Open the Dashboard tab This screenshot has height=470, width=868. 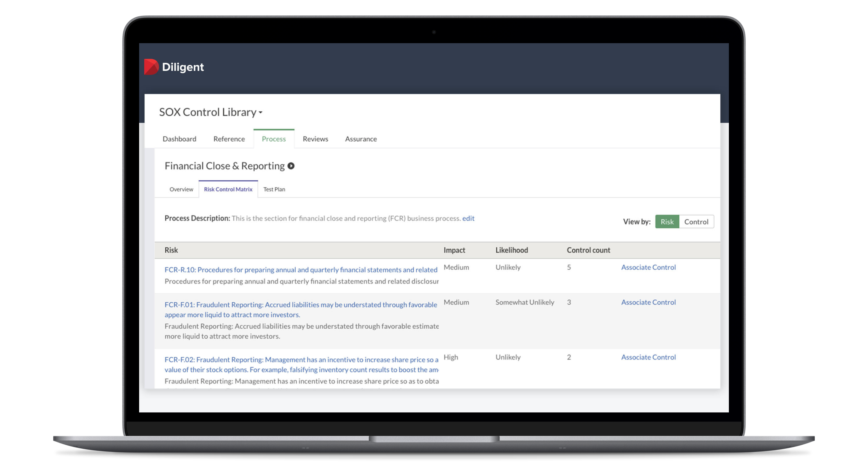coord(179,139)
